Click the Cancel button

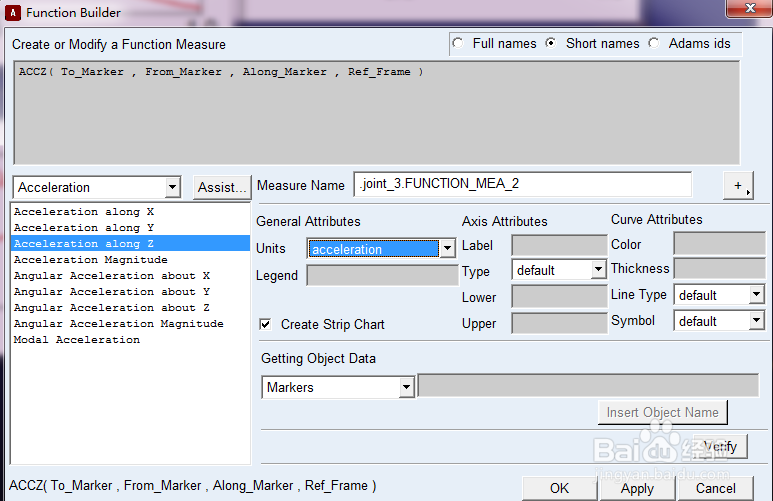click(x=715, y=488)
